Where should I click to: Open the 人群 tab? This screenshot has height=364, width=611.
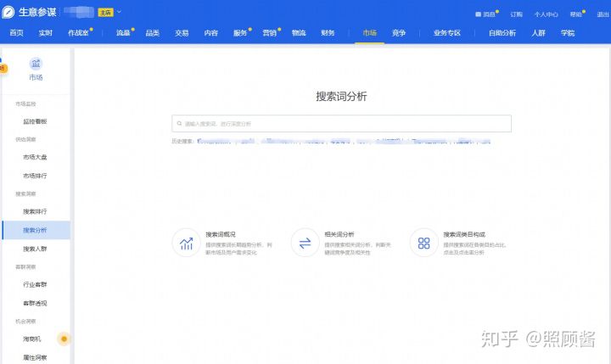[x=539, y=33]
